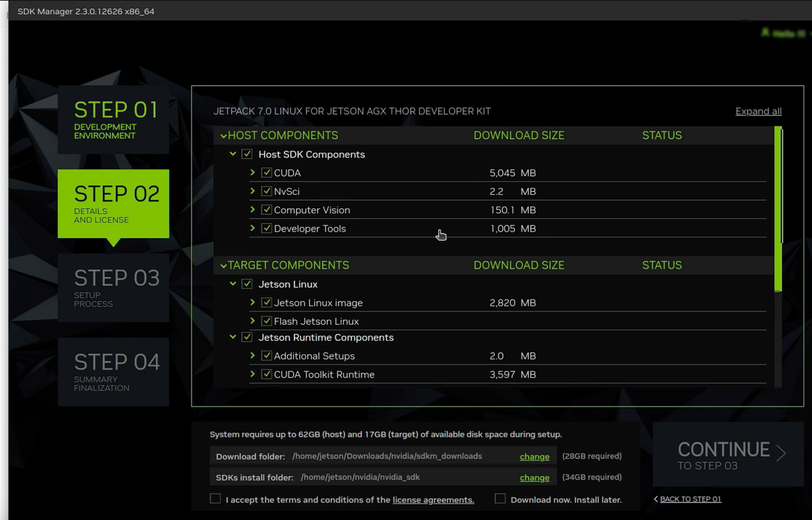Click the 150.1 MB download size
This screenshot has width=812, height=520.
(513, 210)
